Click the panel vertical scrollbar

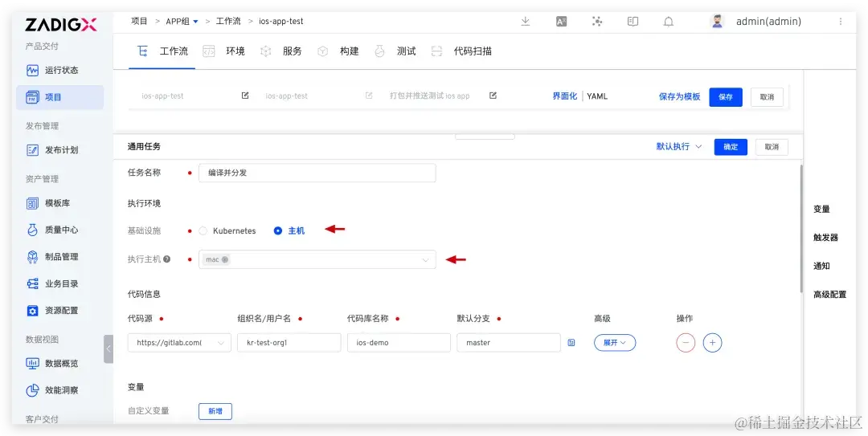pyautogui.click(x=800, y=227)
